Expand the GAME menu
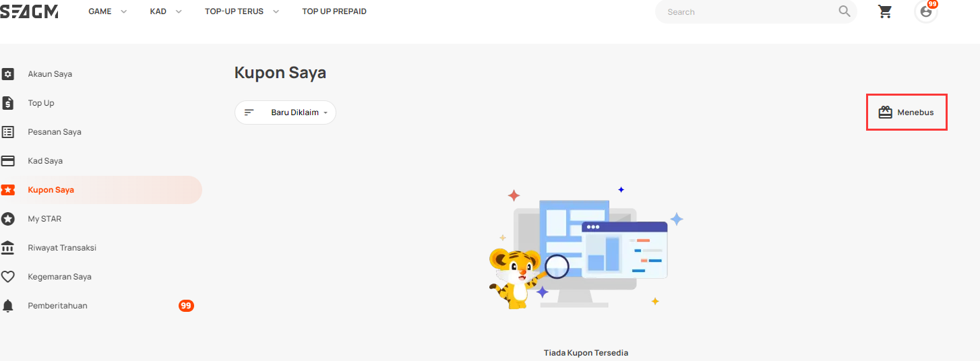Screen dimensions: 980x361 (x=108, y=11)
